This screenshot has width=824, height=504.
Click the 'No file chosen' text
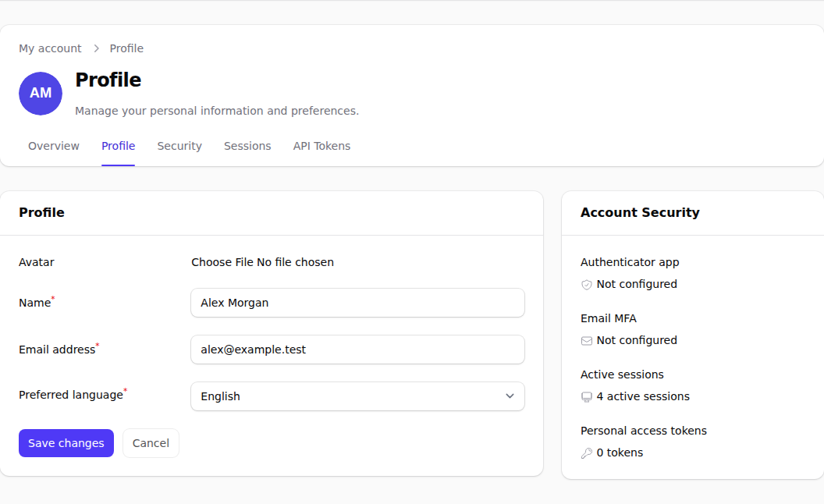295,262
